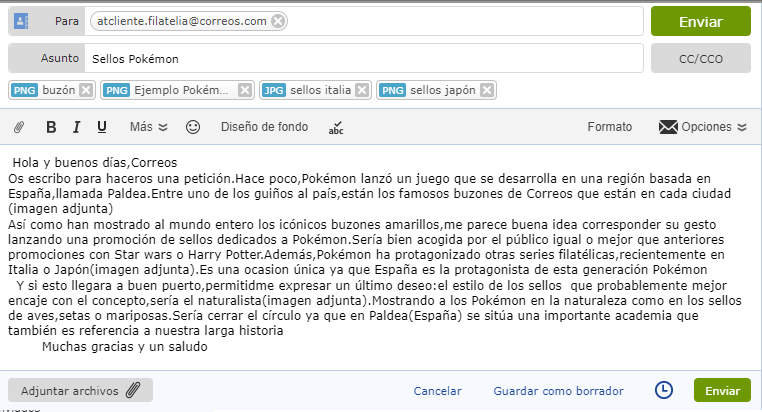Click the greeting line 'Hola y buenos días,Correos'

click(x=95, y=163)
